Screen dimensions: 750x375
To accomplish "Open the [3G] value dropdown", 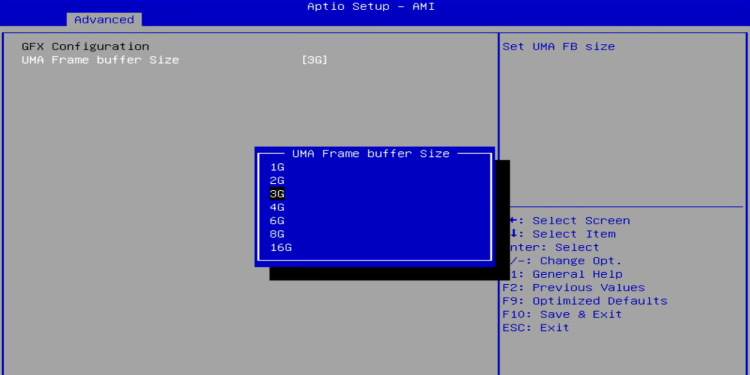I will click(x=314, y=60).
